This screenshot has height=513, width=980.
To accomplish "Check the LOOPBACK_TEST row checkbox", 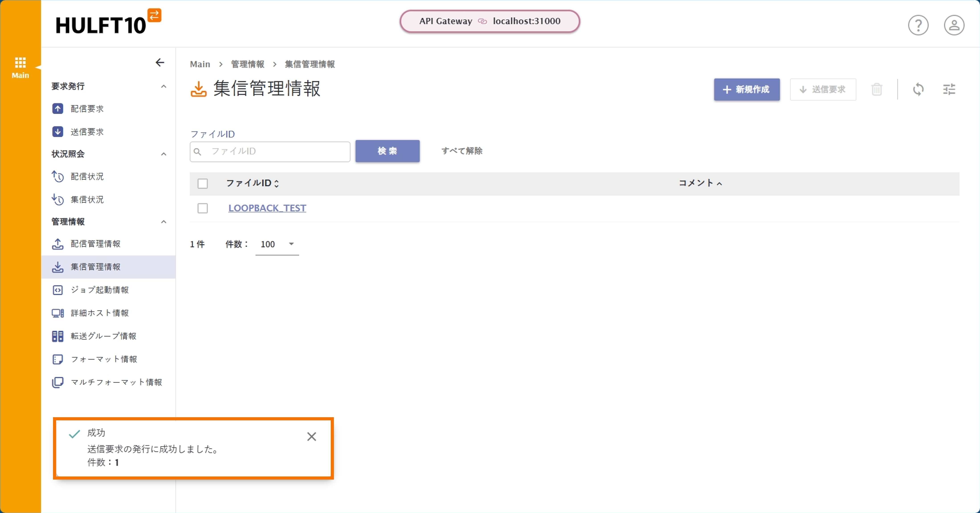I will click(x=203, y=208).
